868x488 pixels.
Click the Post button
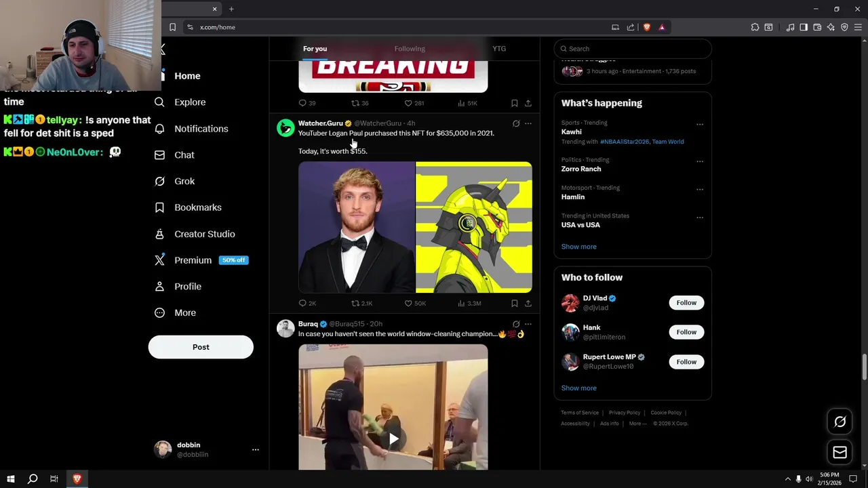point(201,347)
